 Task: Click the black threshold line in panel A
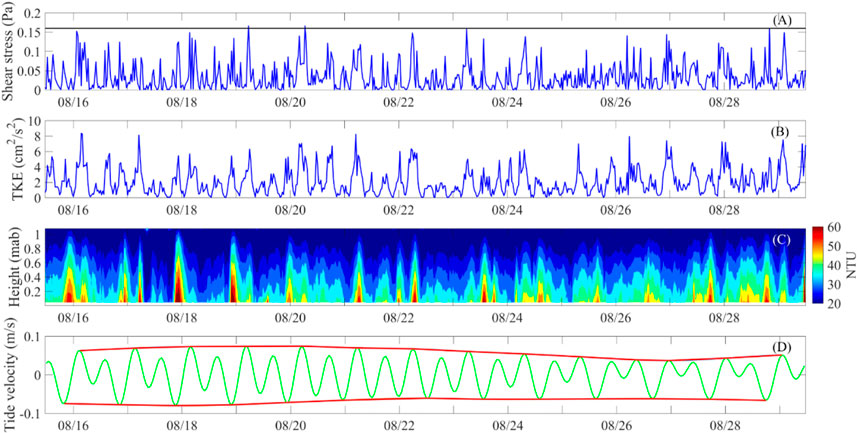(425, 28)
